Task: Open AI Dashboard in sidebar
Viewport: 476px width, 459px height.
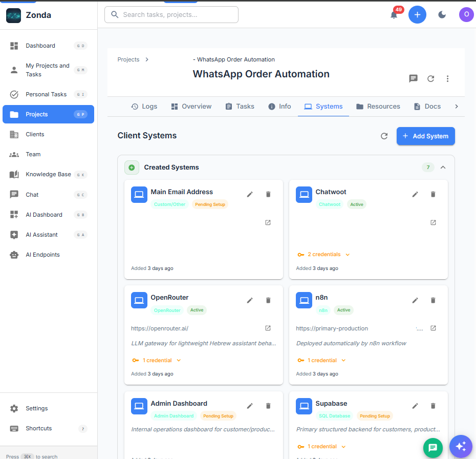Action: (x=48, y=215)
